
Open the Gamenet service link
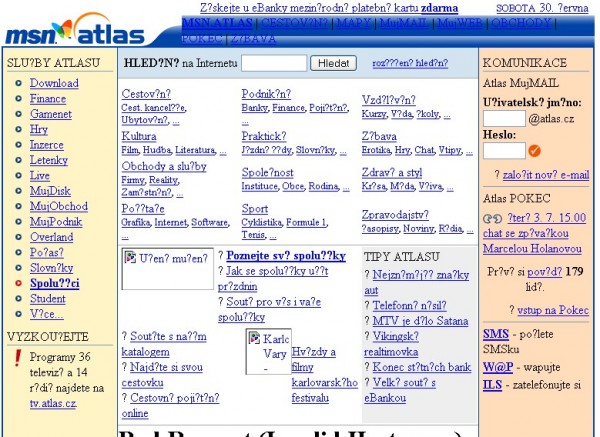[x=51, y=114]
